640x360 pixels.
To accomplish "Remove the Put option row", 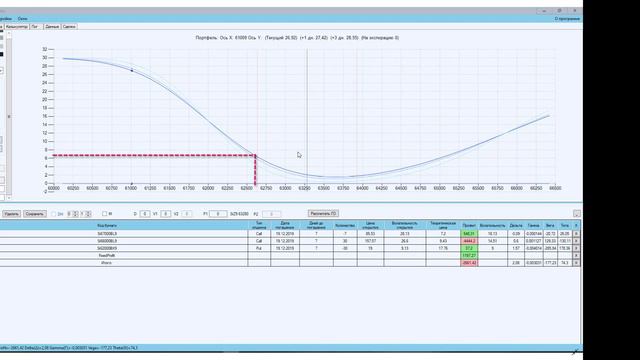I will pyautogui.click(x=576, y=248).
